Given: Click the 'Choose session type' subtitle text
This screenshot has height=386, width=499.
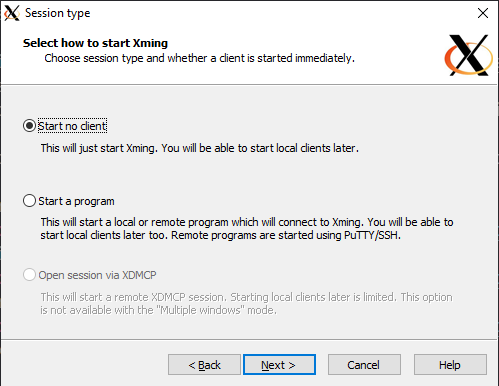Looking at the screenshot, I should pyautogui.click(x=200, y=58).
